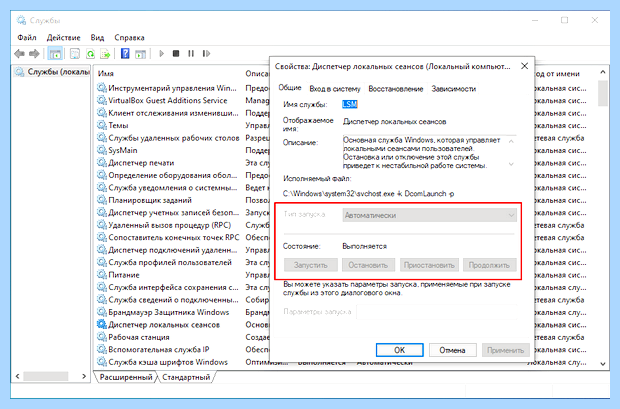Screen dimensions: 620x409
Task: Click the gear icon beside Питание
Action: pyautogui.click(x=102, y=275)
